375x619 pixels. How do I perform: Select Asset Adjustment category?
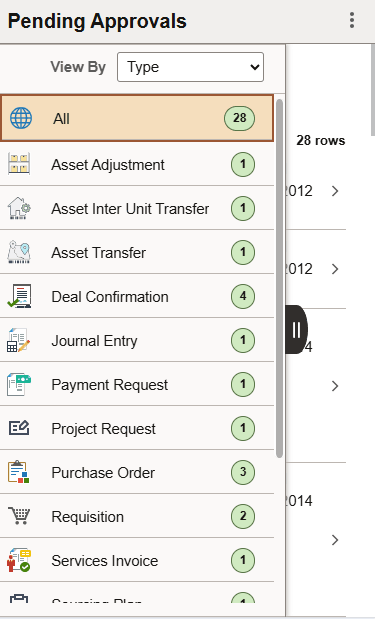[137, 164]
